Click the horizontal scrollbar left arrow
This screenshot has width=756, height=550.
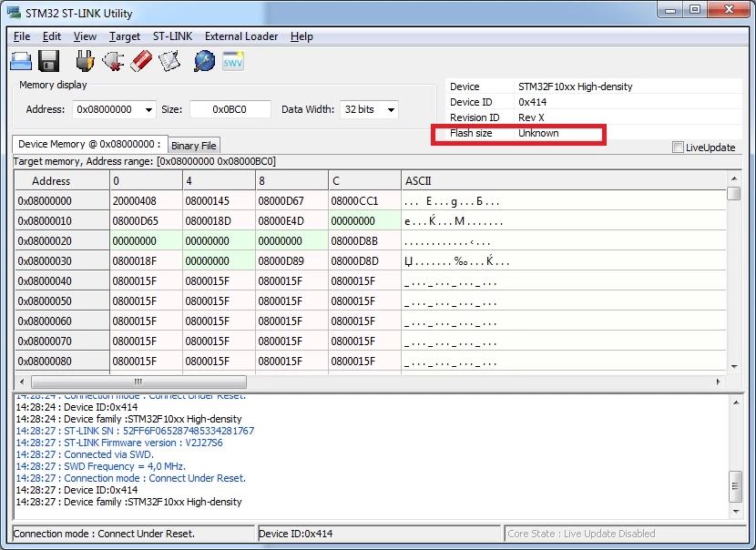tap(22, 382)
